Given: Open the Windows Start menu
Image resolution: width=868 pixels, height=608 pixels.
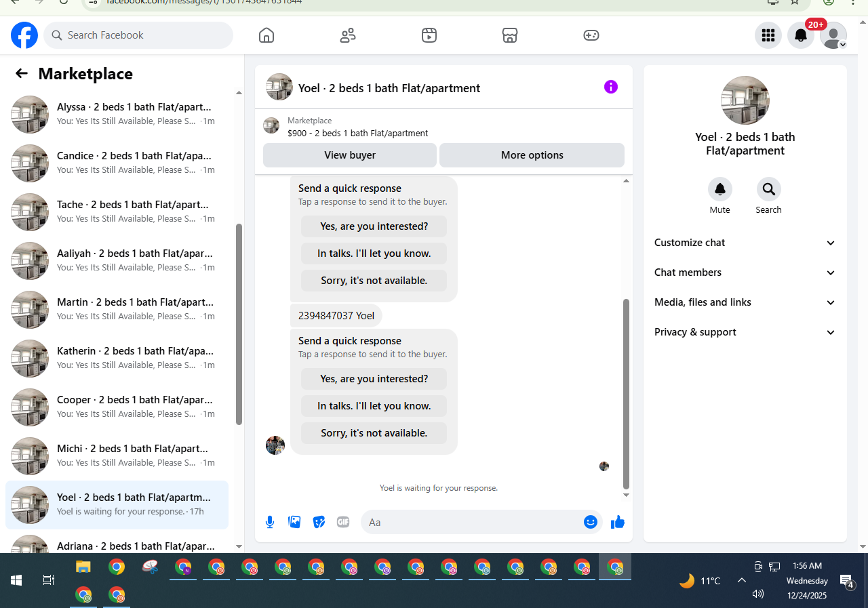Looking at the screenshot, I should (x=16, y=580).
